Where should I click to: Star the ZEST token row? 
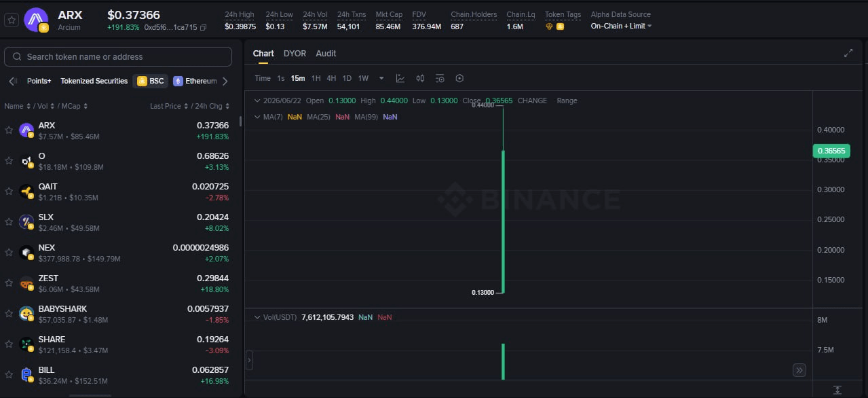point(9,283)
